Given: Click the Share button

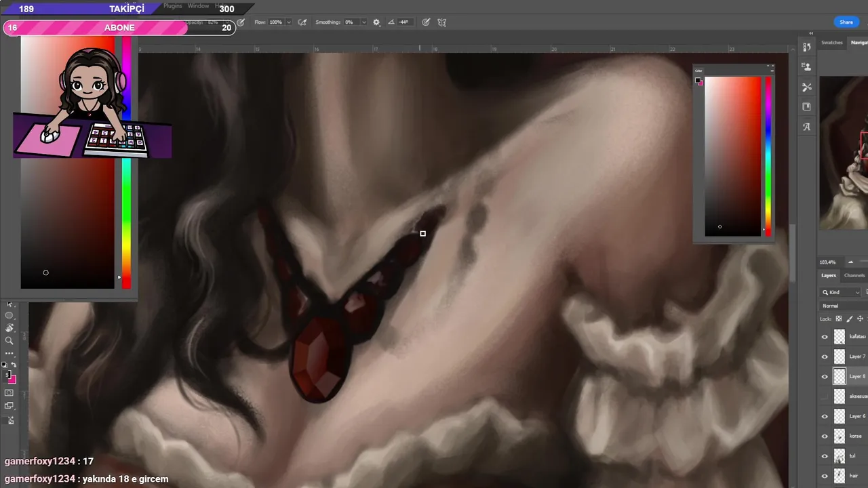Looking at the screenshot, I should pyautogui.click(x=846, y=22).
